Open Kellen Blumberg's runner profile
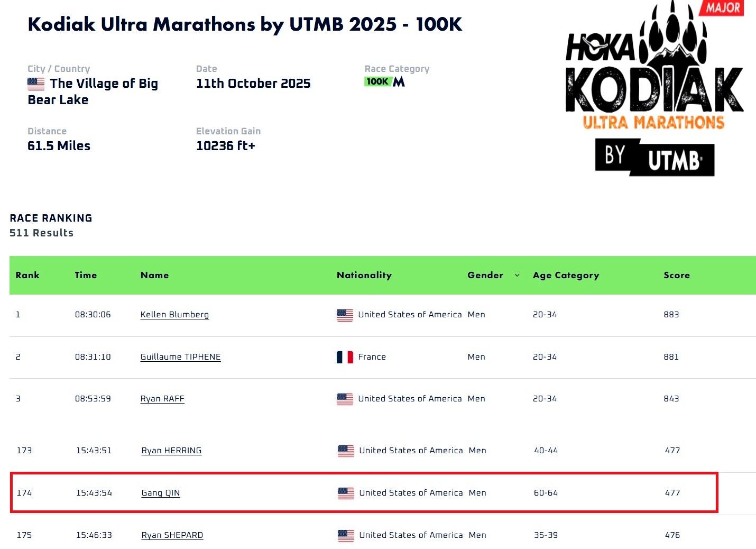Image resolution: width=756 pixels, height=549 pixels. click(x=174, y=315)
